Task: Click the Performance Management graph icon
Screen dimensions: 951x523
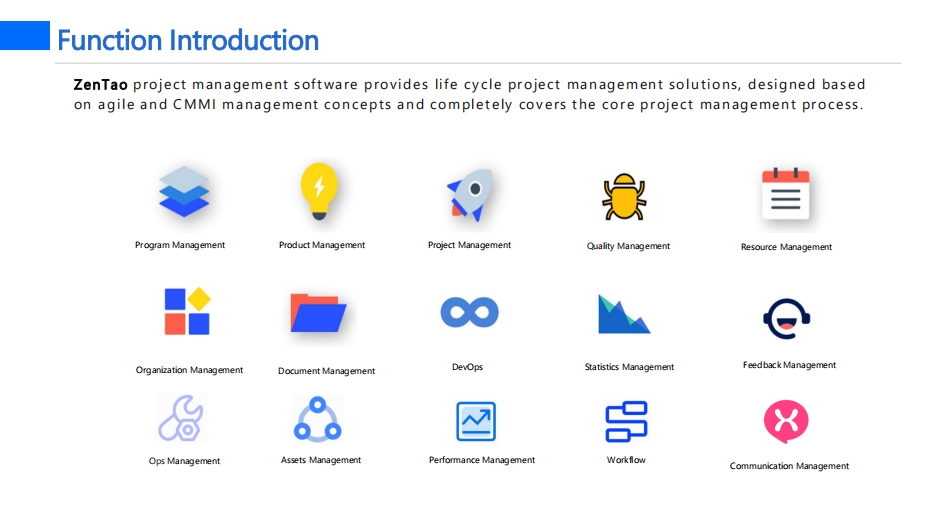Action: (476, 421)
